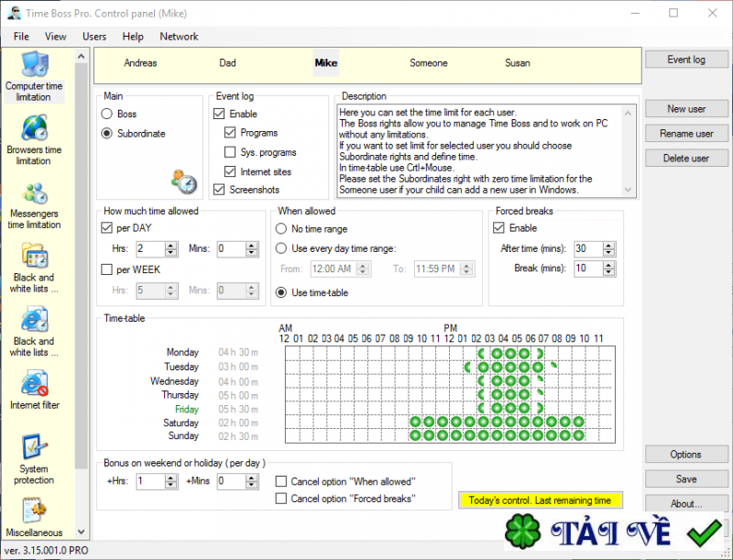733x560 pixels.
Task: Click the Save button
Action: click(686, 478)
